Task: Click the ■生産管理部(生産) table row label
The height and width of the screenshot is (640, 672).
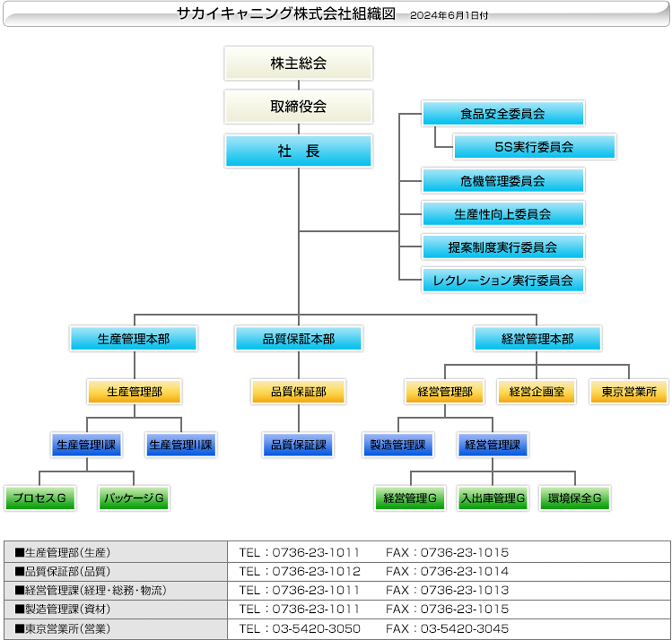Action: coord(63,552)
